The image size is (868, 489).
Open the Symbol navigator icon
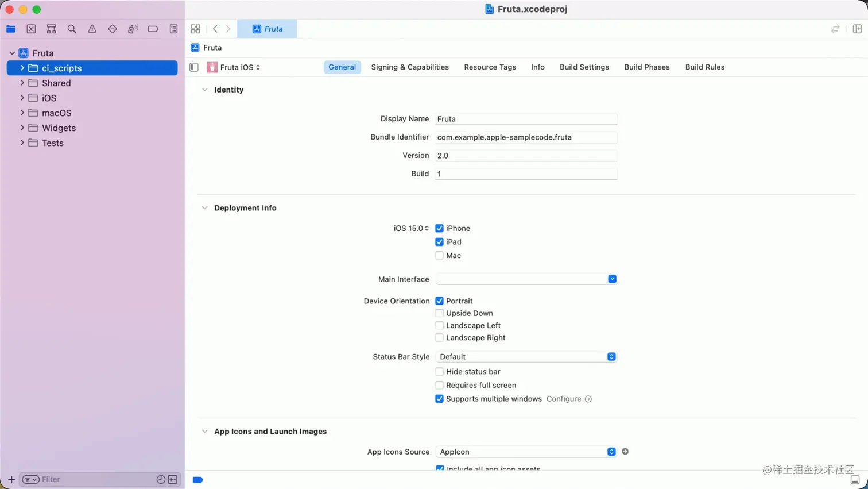click(52, 29)
